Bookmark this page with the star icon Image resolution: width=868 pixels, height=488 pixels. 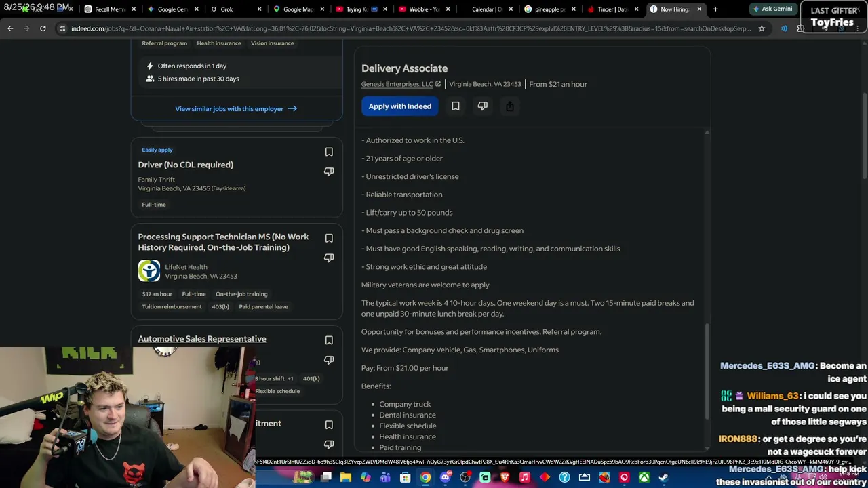762,28
